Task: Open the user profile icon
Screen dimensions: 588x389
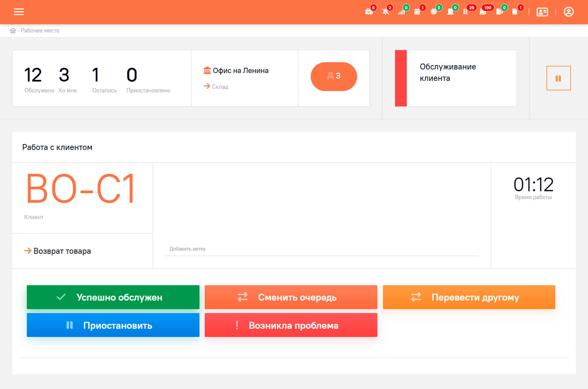Action: point(569,12)
